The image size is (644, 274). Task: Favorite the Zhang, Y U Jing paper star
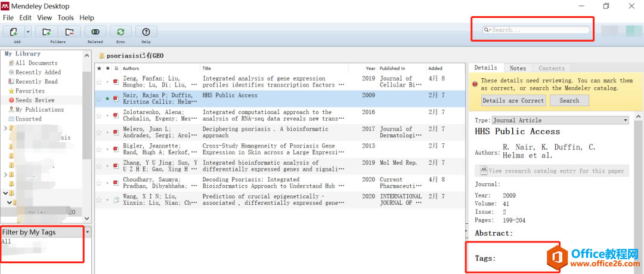pos(99,166)
